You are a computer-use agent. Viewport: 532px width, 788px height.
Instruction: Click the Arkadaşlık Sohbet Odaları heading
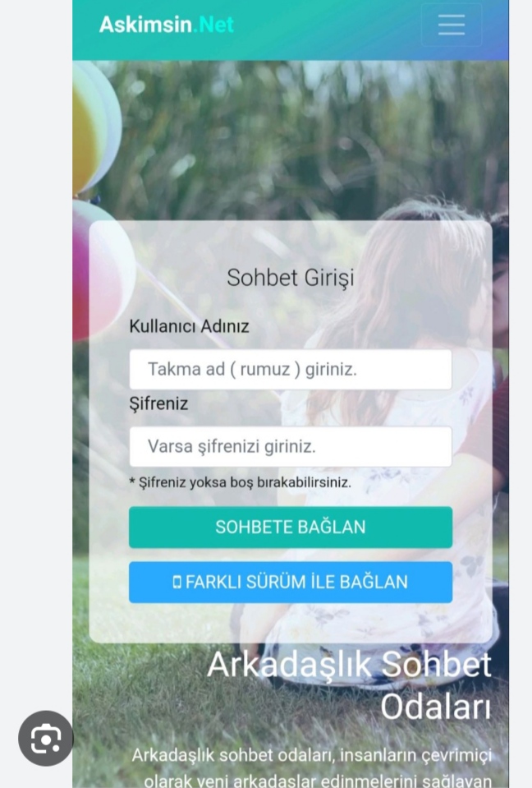(349, 685)
